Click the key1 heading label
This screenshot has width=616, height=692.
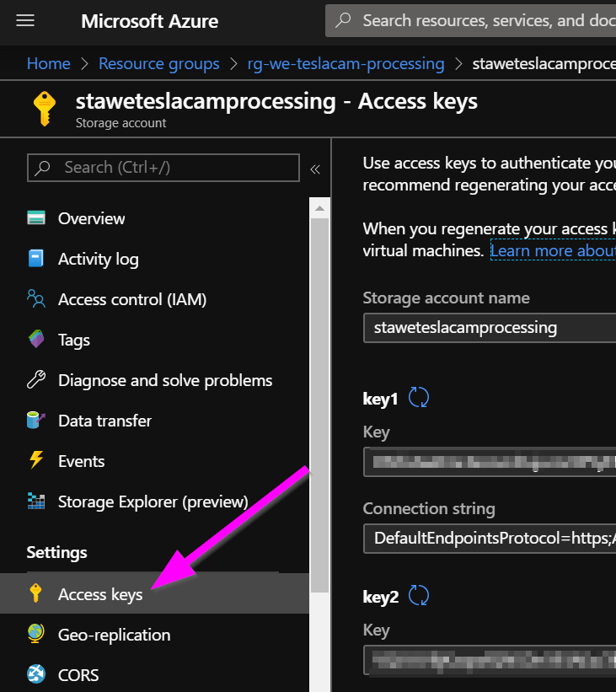click(380, 399)
